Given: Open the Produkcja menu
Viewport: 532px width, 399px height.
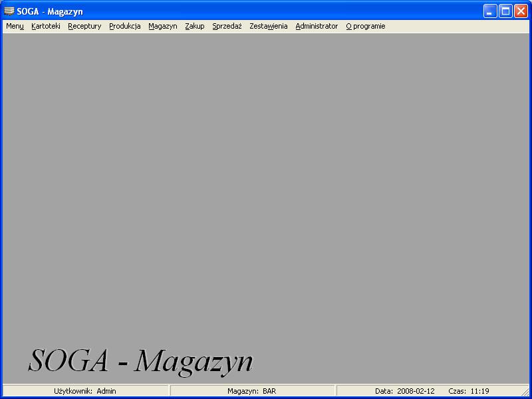Looking at the screenshot, I should click(x=125, y=26).
